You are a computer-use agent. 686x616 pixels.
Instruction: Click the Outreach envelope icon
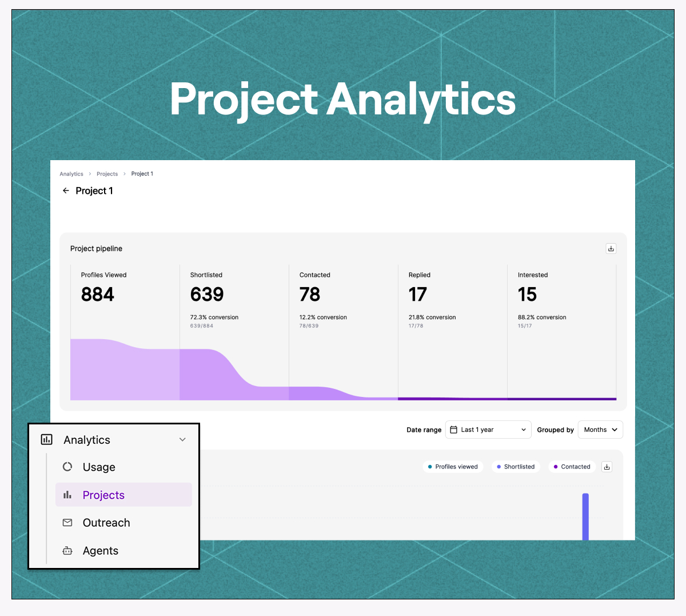67,522
